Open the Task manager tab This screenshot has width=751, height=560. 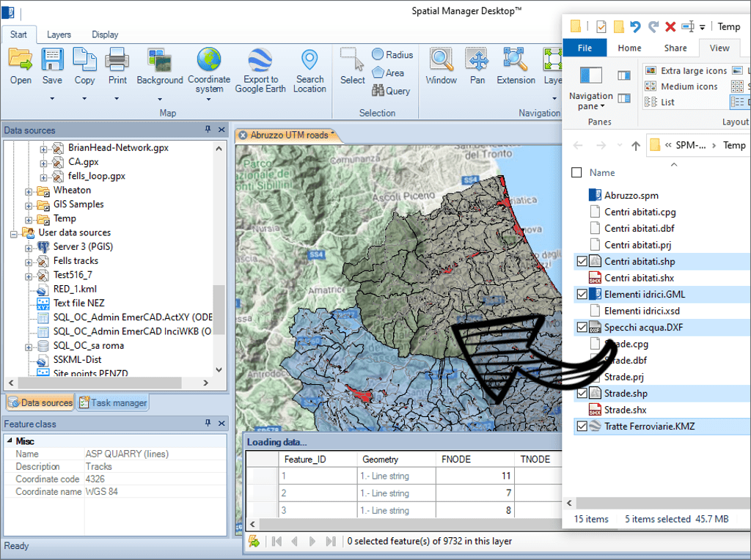click(113, 402)
